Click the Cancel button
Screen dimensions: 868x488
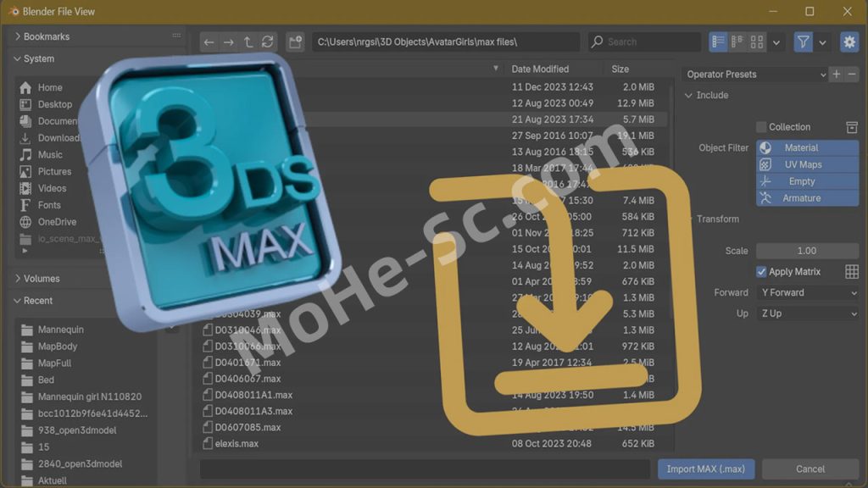coord(810,469)
